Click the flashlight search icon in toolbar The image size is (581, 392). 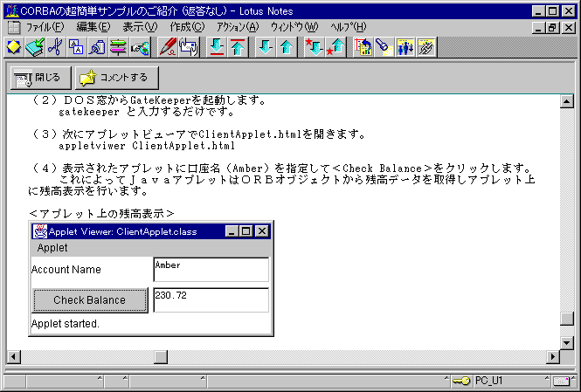click(384, 46)
